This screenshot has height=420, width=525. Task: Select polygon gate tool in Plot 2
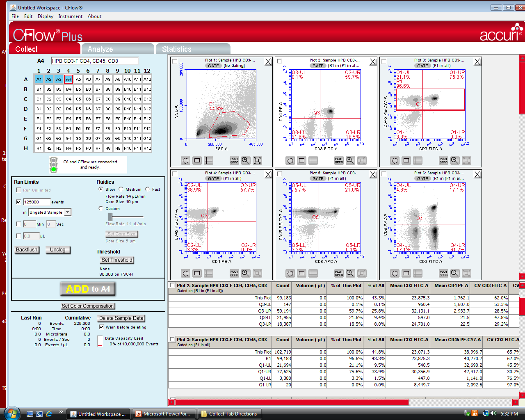[290, 160]
